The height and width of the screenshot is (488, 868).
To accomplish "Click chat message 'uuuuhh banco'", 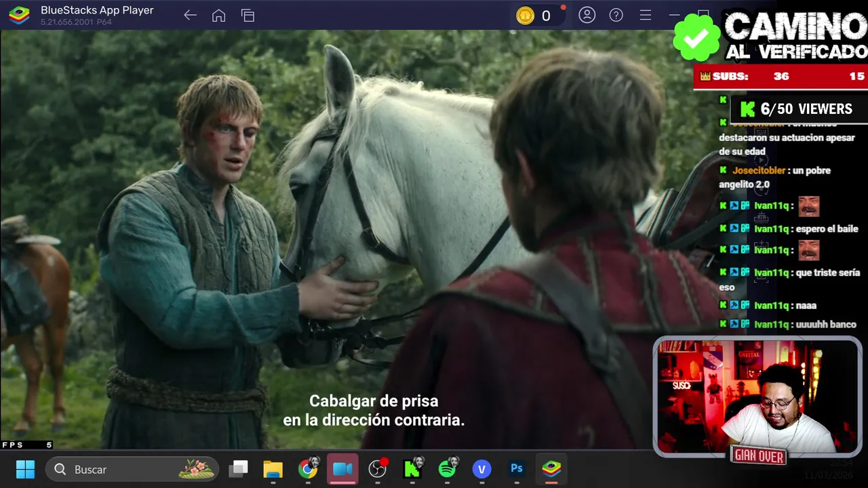I will (825, 325).
